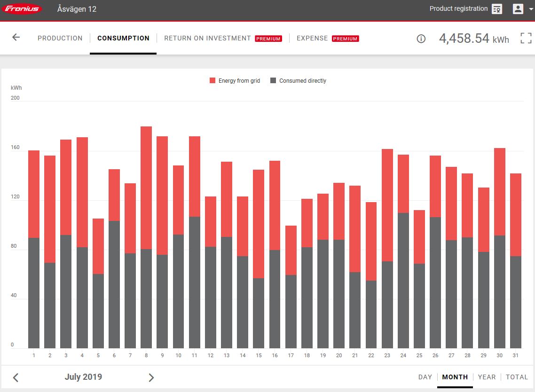Open the Return on Investment tab
Image resolution: width=535 pixels, height=392 pixels.
pyautogui.click(x=207, y=38)
